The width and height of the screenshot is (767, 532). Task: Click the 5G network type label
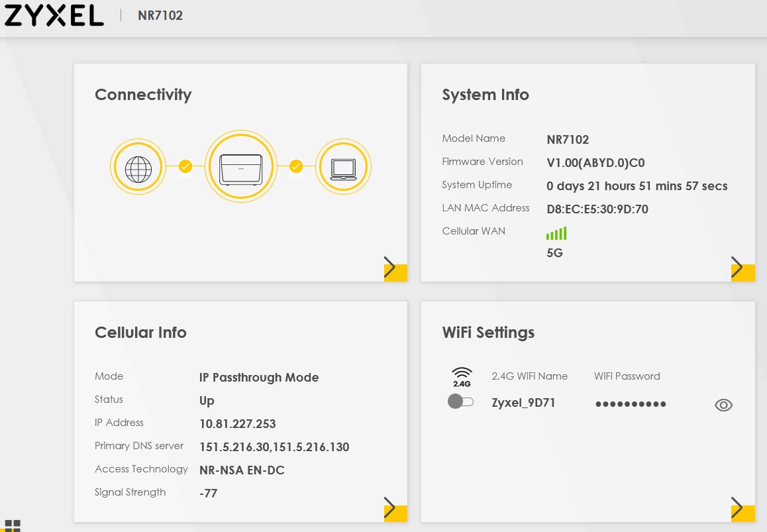[x=554, y=253]
